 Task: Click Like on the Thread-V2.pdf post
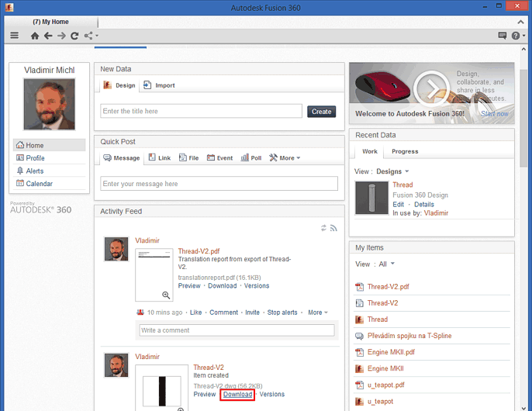195,313
